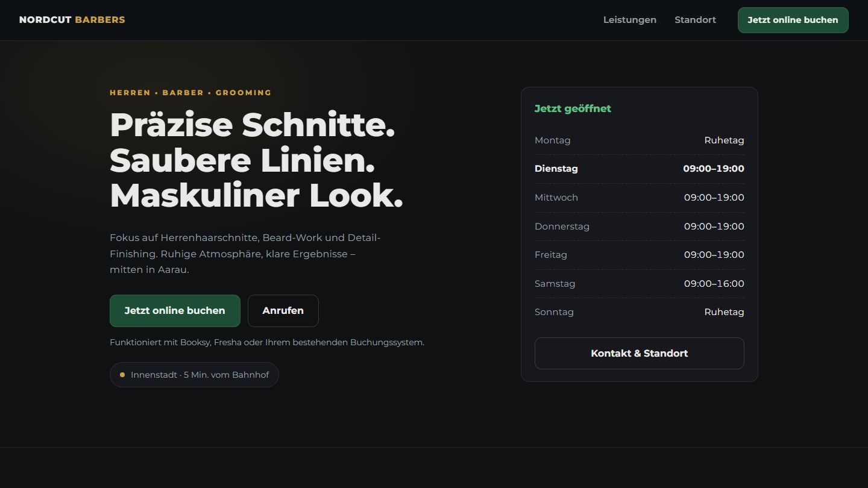Open the Leistungen navigation link
Viewport: 868px width, 488px height.
pyautogui.click(x=630, y=20)
